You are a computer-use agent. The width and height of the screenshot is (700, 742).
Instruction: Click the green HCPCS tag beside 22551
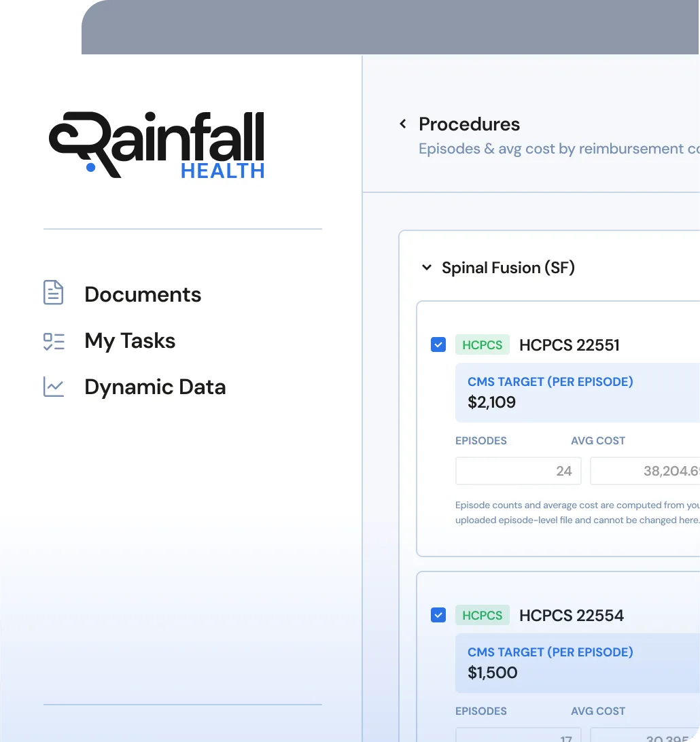pos(483,344)
